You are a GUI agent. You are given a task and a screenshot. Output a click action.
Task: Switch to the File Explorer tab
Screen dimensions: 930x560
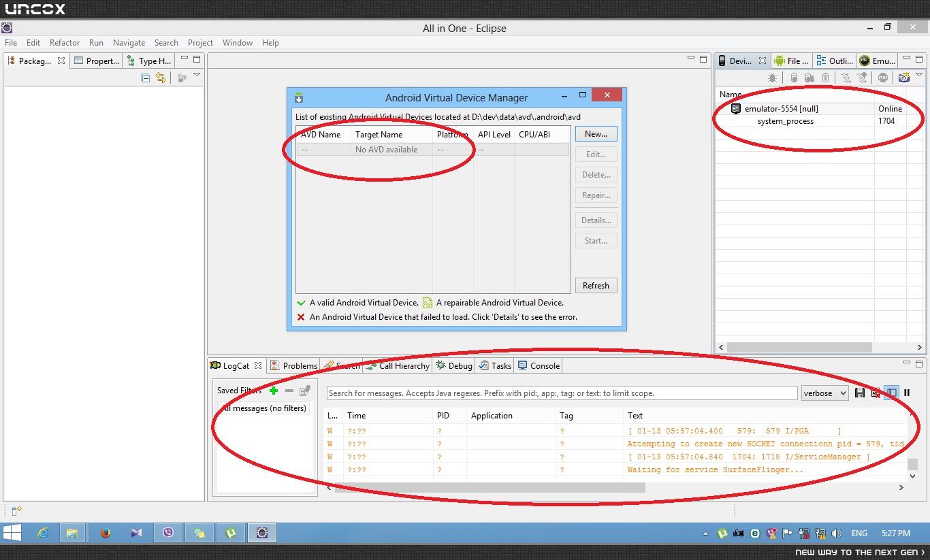pyautogui.click(x=791, y=61)
